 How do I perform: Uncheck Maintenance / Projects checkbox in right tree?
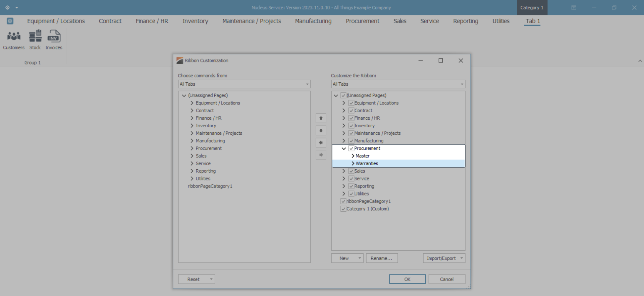tap(351, 133)
